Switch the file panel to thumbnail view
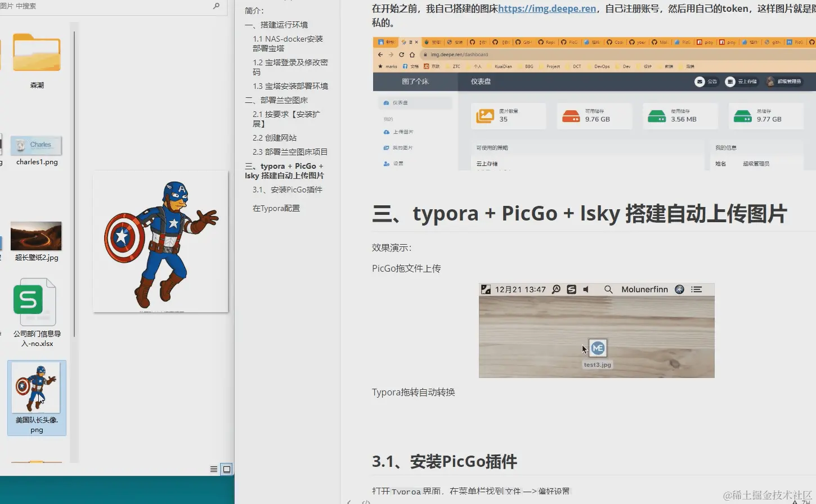This screenshot has height=504, width=816. point(226,469)
